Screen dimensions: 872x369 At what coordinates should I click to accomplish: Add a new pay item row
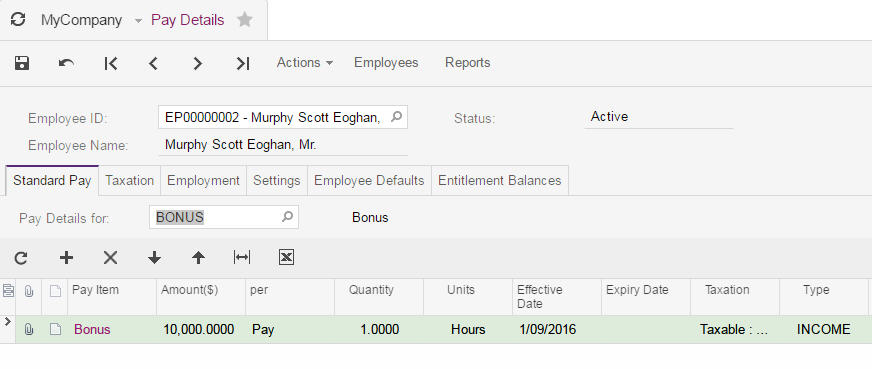pos(66,257)
